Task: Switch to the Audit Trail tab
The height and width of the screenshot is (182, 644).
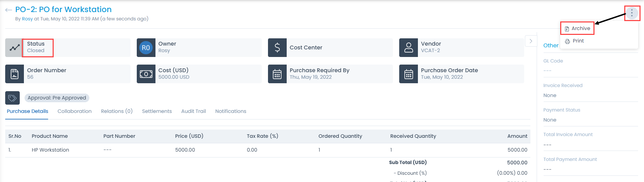Action: click(194, 111)
